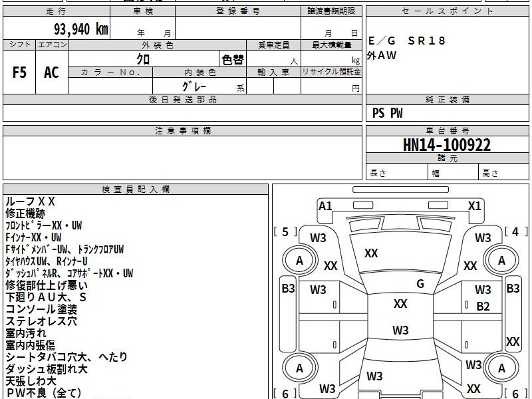Select chassis number HN14-100922
This screenshot has height=399, width=532.
coord(447,145)
